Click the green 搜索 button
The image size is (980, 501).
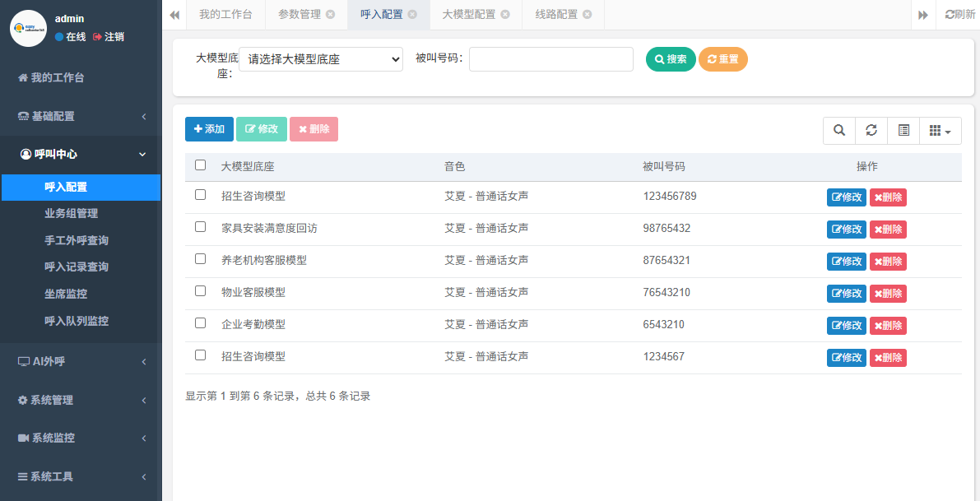(671, 59)
